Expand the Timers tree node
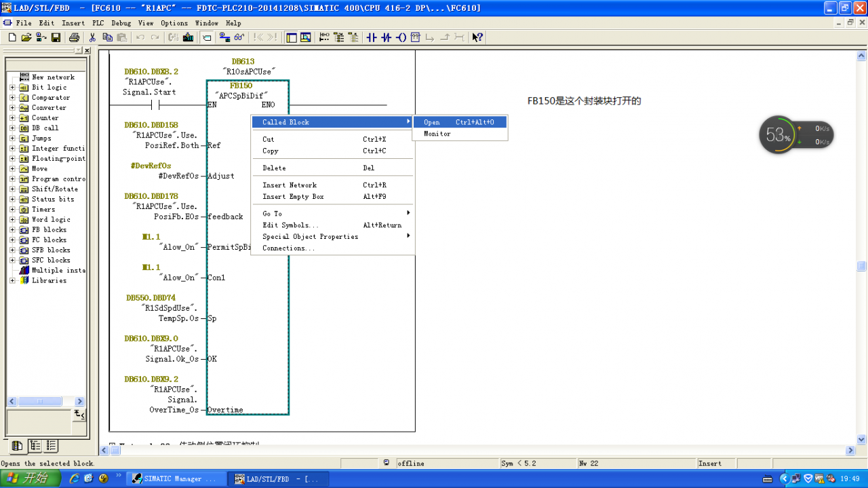 click(12, 209)
